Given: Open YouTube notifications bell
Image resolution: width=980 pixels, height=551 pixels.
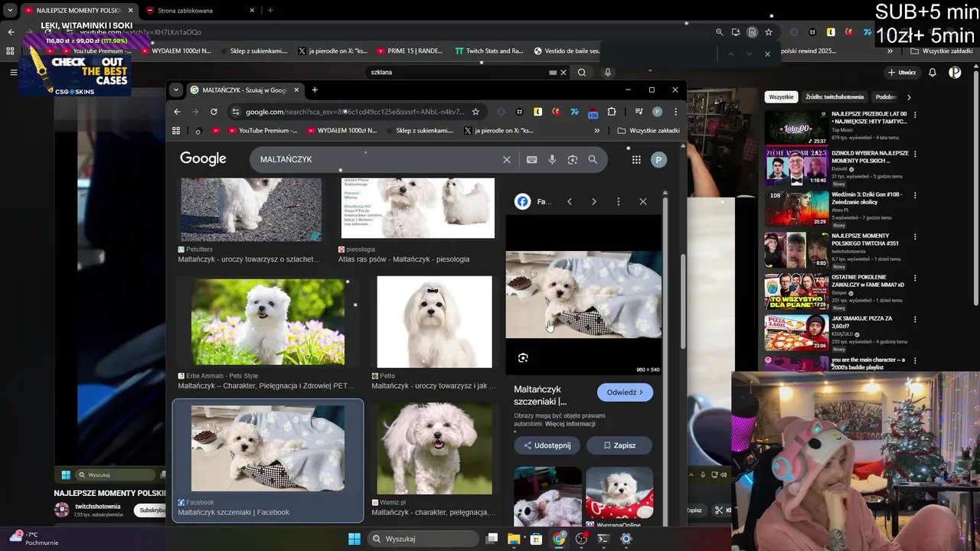Looking at the screenshot, I should pyautogui.click(x=933, y=72).
